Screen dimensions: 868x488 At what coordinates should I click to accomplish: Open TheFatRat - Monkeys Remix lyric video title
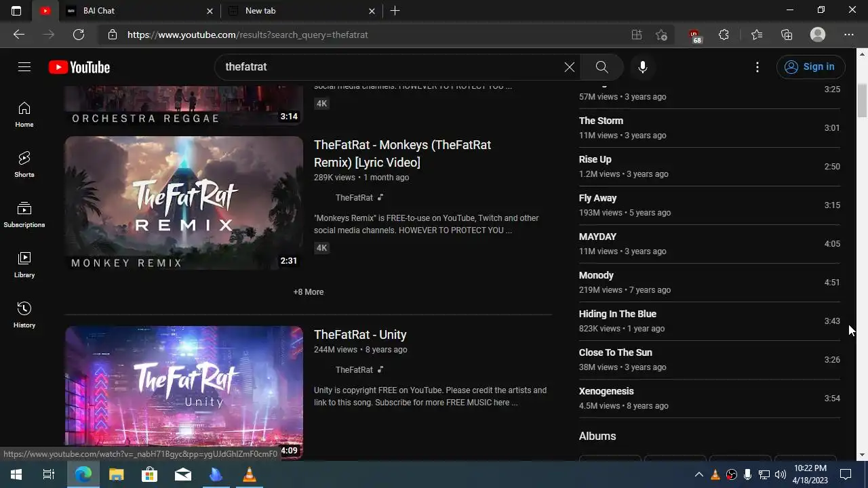[x=402, y=154]
